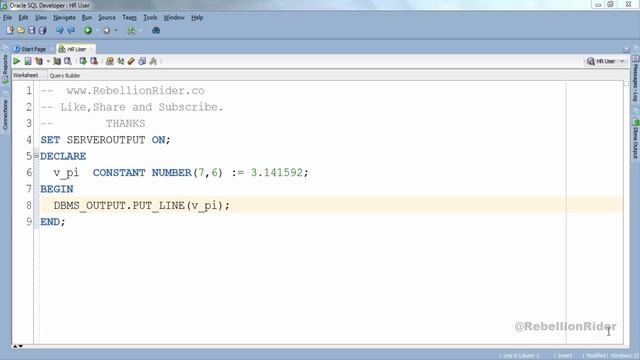The height and width of the screenshot is (360, 640).
Task: Open the editor tab list dropdown
Action: point(626,49)
